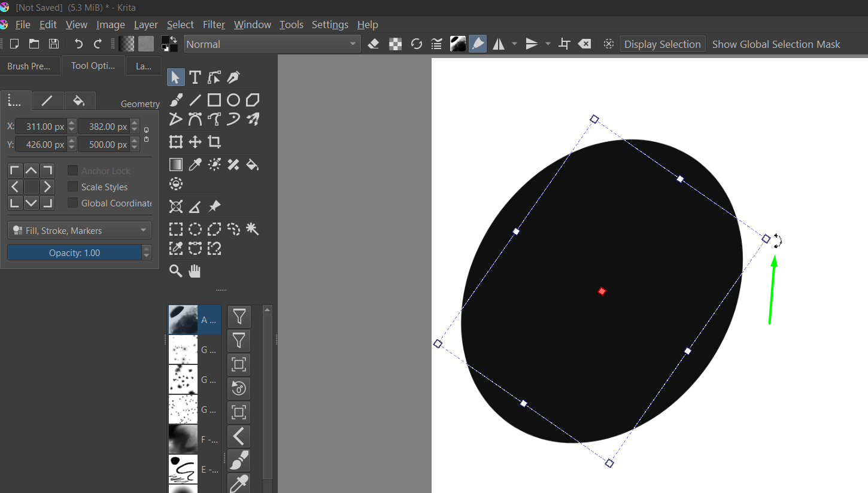Screen dimensions: 868x493
Task: Expand the Fill, Stroke, Markers dropdown
Action: coord(80,230)
